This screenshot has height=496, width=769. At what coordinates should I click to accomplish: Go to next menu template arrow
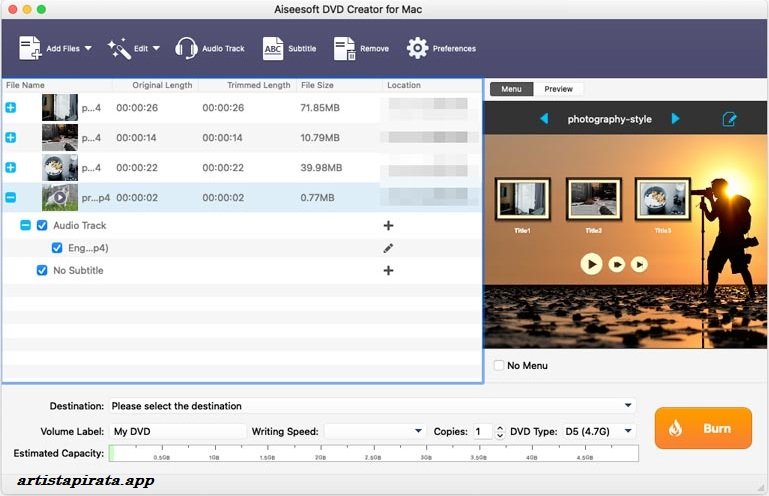coord(675,119)
